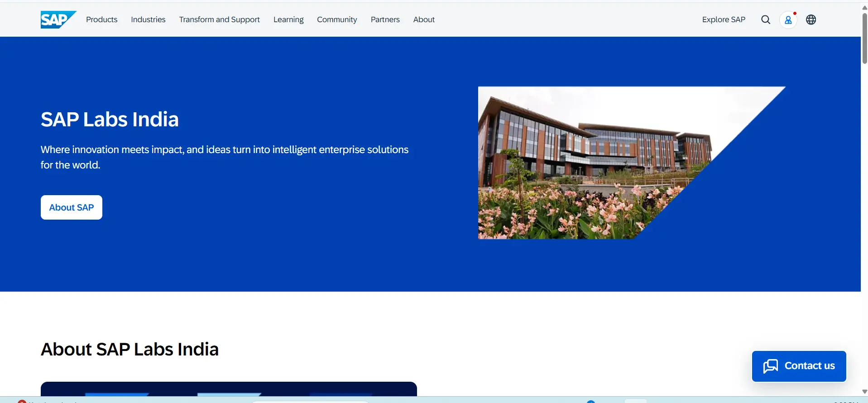Open the About menu in navigation
The image size is (868, 403).
424,19
